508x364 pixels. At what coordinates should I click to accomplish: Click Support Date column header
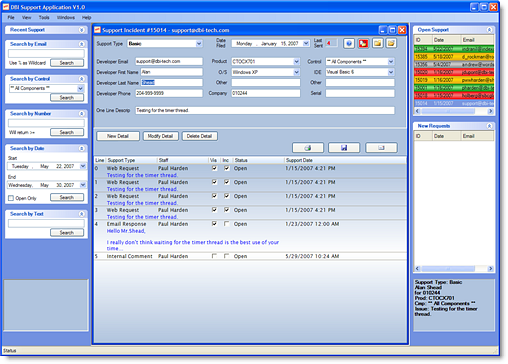point(299,160)
